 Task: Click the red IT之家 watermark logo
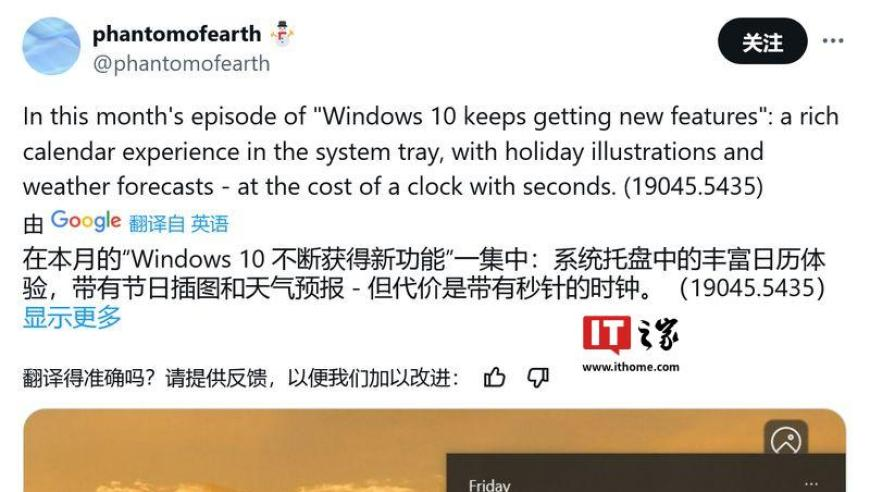pyautogui.click(x=630, y=334)
